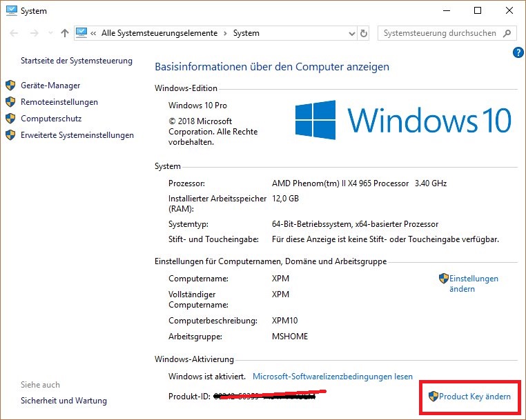Click the Basisinformationen über den Computer anzeigen heading
The height and width of the screenshot is (420, 526).
pyautogui.click(x=272, y=67)
